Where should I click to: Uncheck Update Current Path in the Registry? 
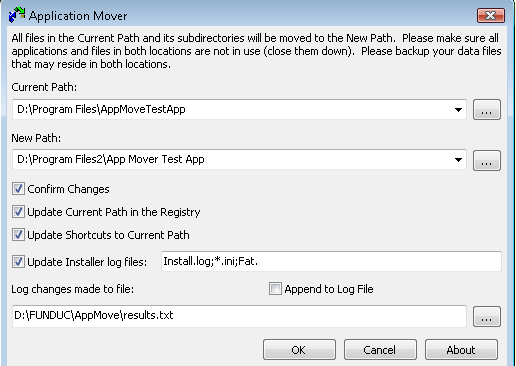click(18, 212)
